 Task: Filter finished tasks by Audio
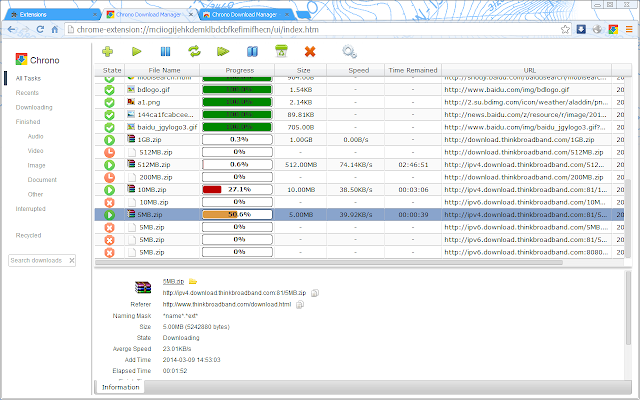coord(36,136)
